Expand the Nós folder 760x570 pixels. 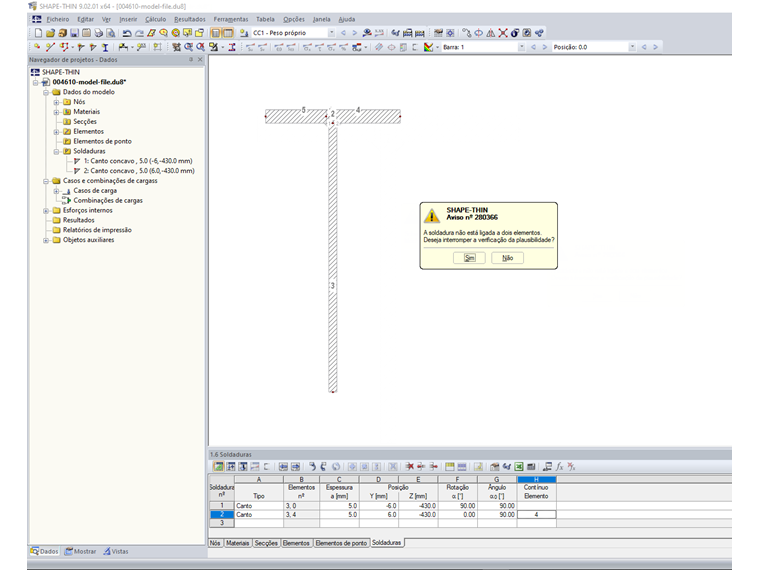56,102
